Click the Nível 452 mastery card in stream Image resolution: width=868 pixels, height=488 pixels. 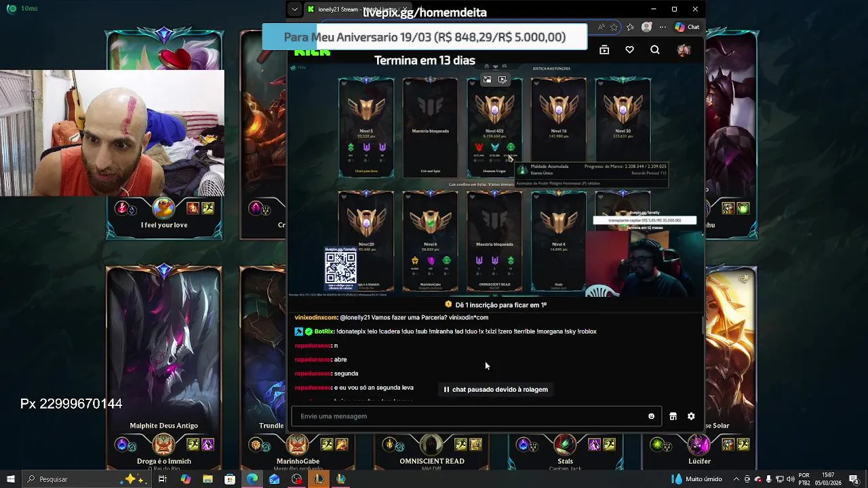pyautogui.click(x=494, y=127)
